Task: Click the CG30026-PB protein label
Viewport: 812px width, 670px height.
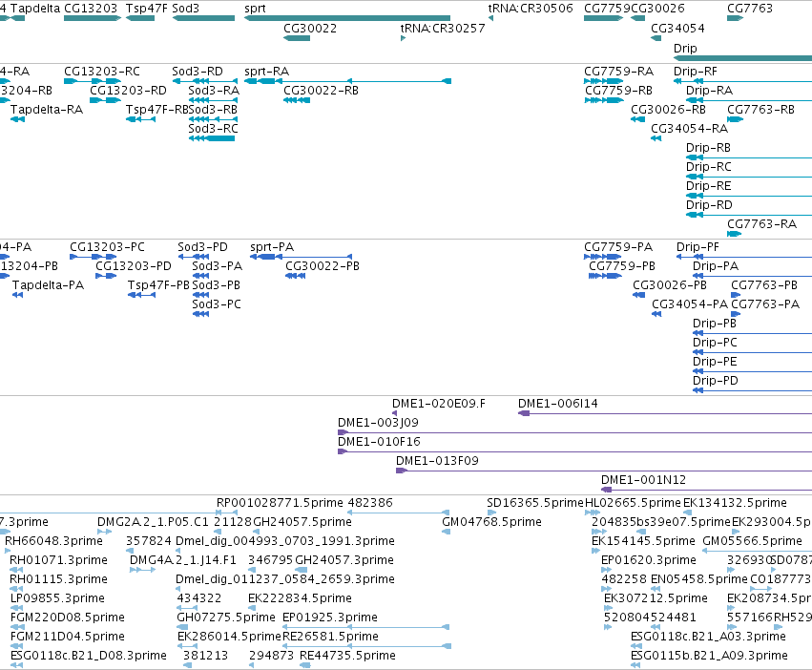Action: (x=669, y=285)
